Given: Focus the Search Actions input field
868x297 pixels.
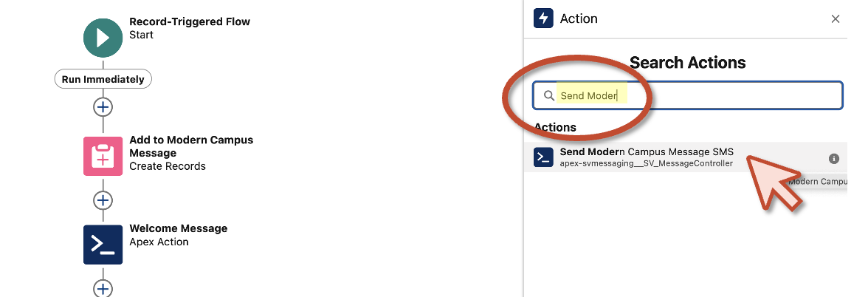Looking at the screenshot, I should coord(688,95).
